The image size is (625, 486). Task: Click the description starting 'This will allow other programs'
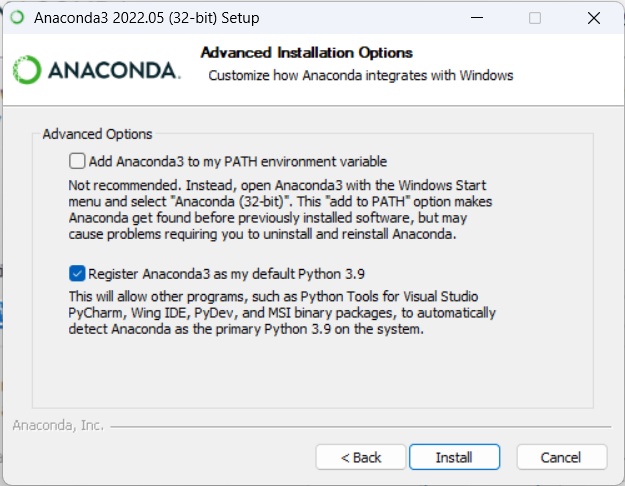(x=282, y=313)
